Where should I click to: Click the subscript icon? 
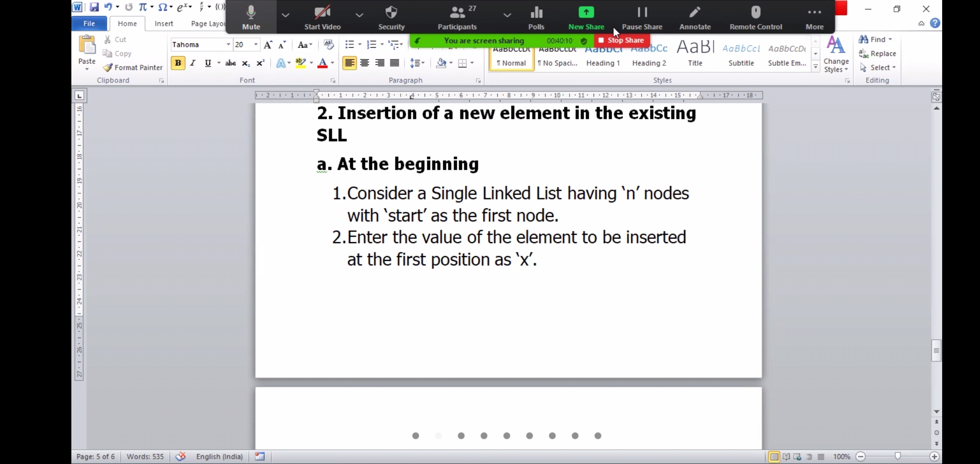tap(245, 63)
